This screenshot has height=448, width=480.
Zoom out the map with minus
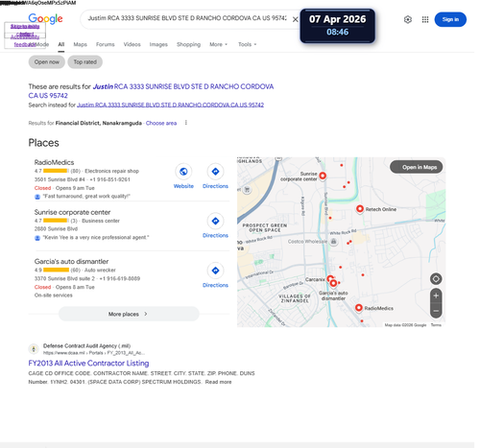click(436, 311)
